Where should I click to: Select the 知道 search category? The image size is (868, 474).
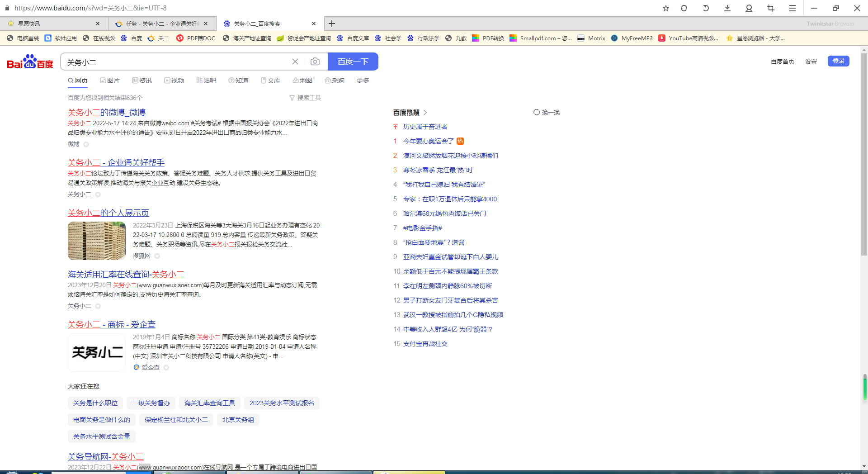238,81
